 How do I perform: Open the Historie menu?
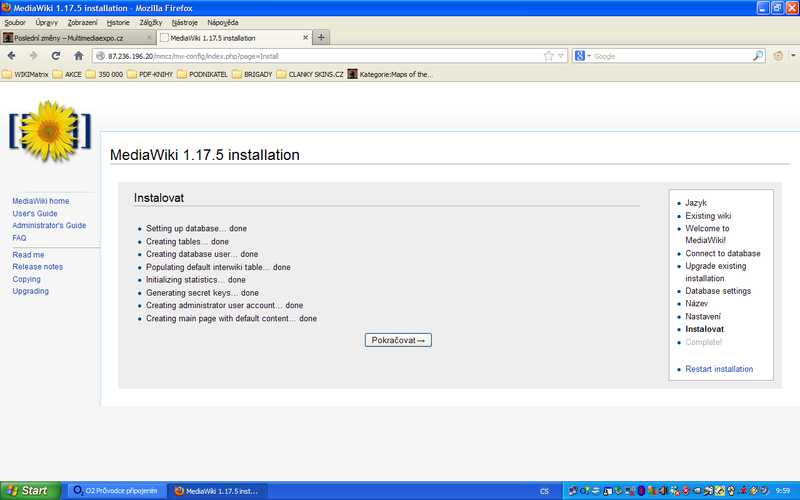point(118,22)
